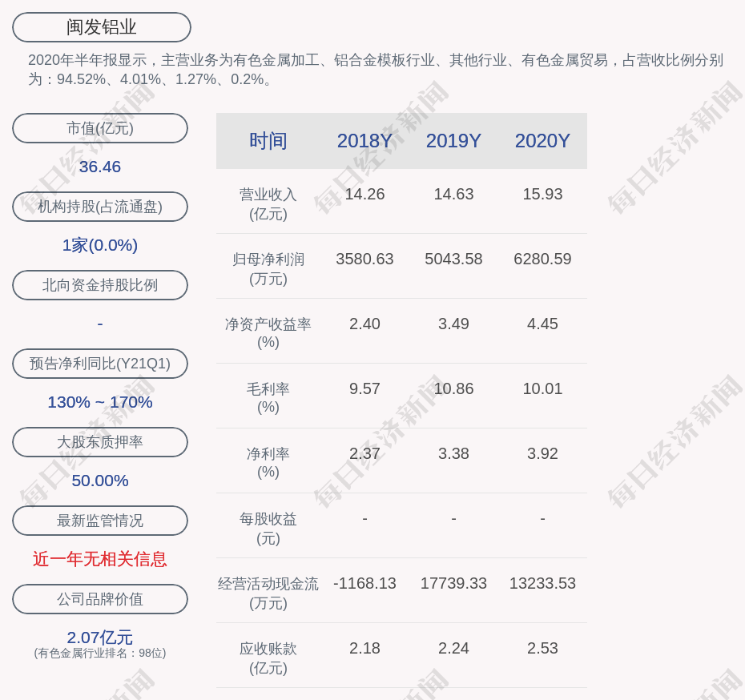This screenshot has height=700, width=745.
Task: Click the 闽发铝业 company name pill
Action: coord(102,27)
